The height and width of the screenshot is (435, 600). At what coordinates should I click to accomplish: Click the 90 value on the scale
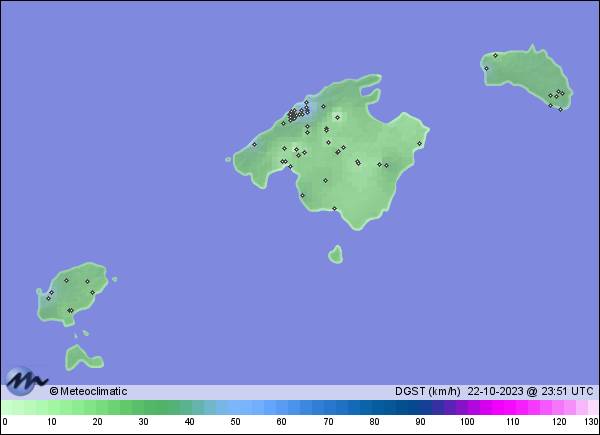click(420, 422)
